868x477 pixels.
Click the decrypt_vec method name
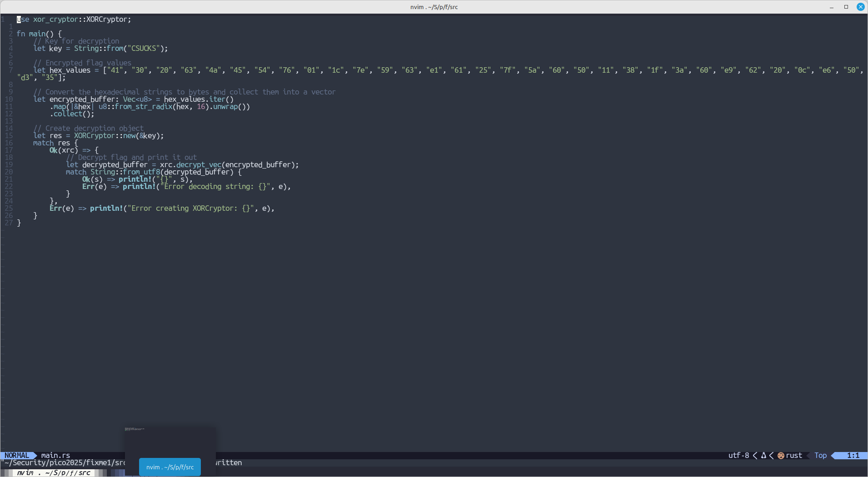click(199, 165)
